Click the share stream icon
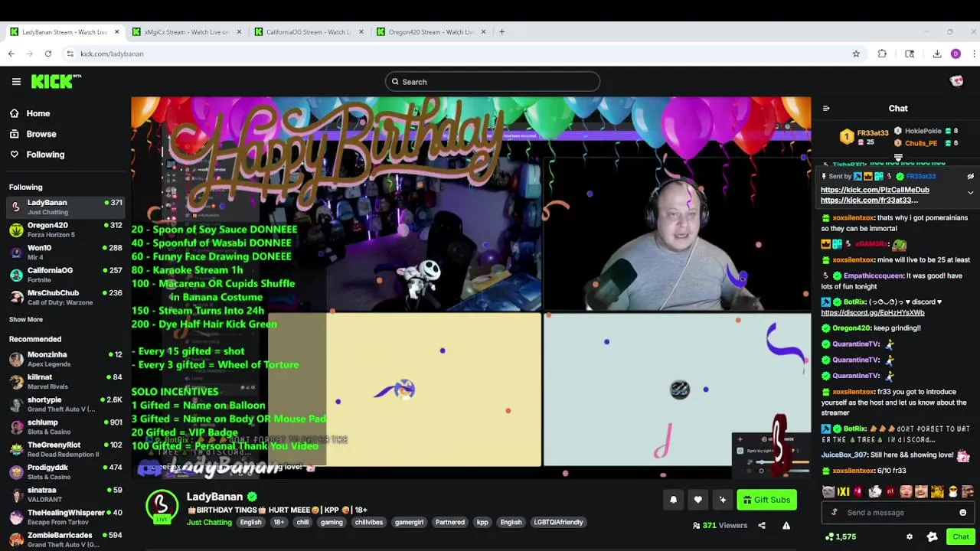The height and width of the screenshot is (551, 980). [762, 526]
